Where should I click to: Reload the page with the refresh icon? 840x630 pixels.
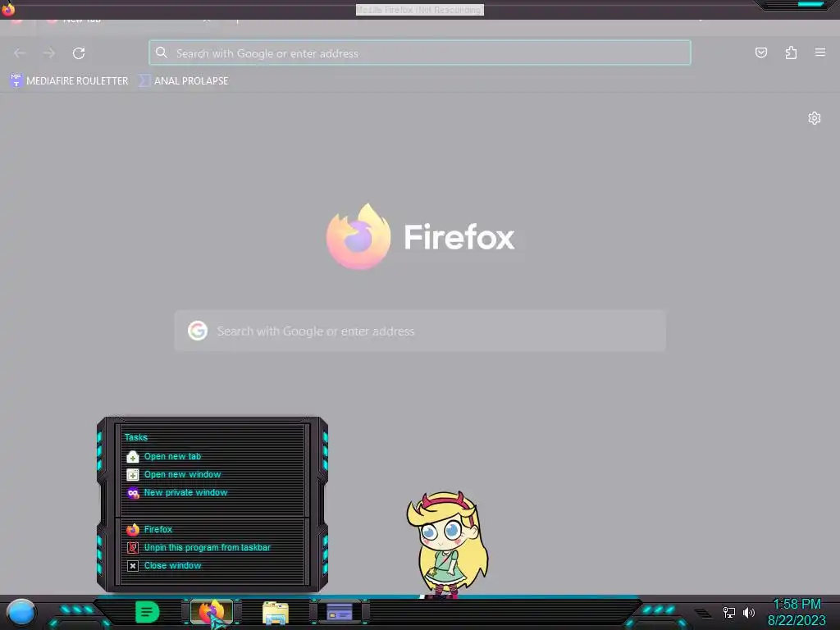(x=79, y=53)
